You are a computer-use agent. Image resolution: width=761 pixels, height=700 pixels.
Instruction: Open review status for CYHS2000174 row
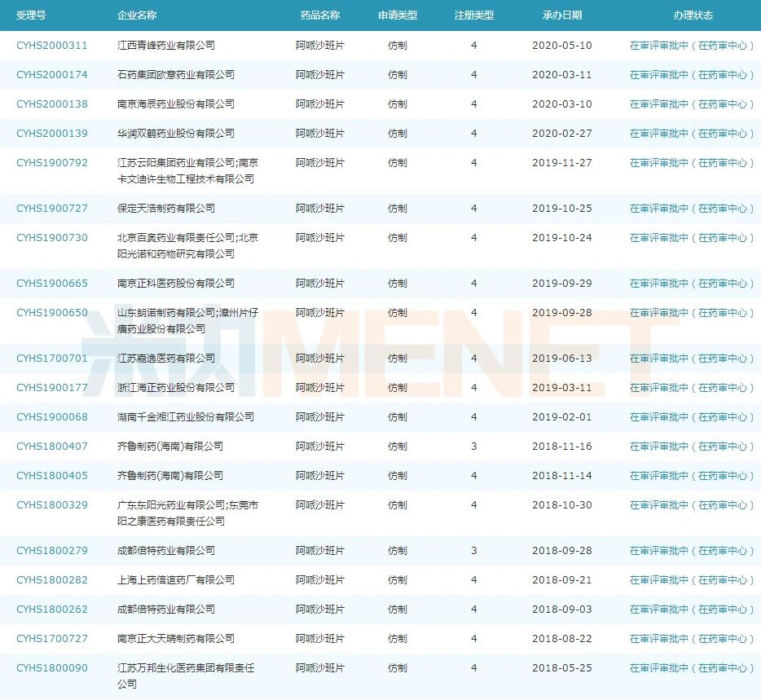[692, 75]
